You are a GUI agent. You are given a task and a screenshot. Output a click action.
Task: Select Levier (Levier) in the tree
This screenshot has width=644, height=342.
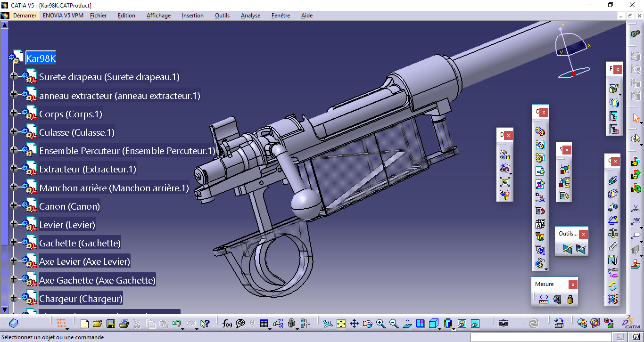[x=67, y=225]
